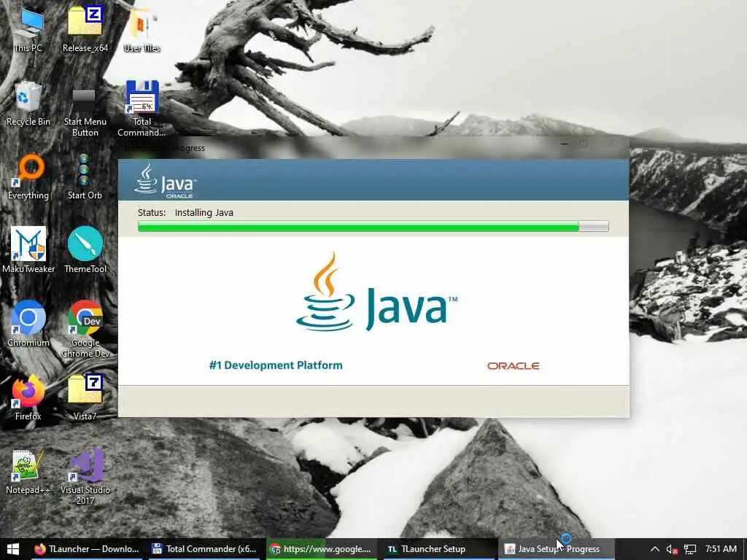
Task: Open This PC desktop icon
Action: pyautogui.click(x=28, y=29)
